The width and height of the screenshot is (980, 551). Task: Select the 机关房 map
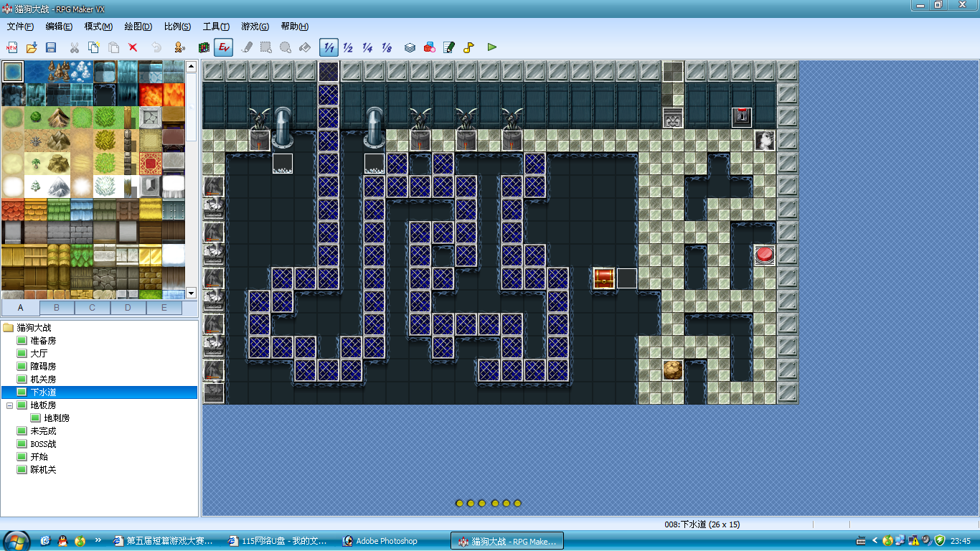pyautogui.click(x=43, y=379)
